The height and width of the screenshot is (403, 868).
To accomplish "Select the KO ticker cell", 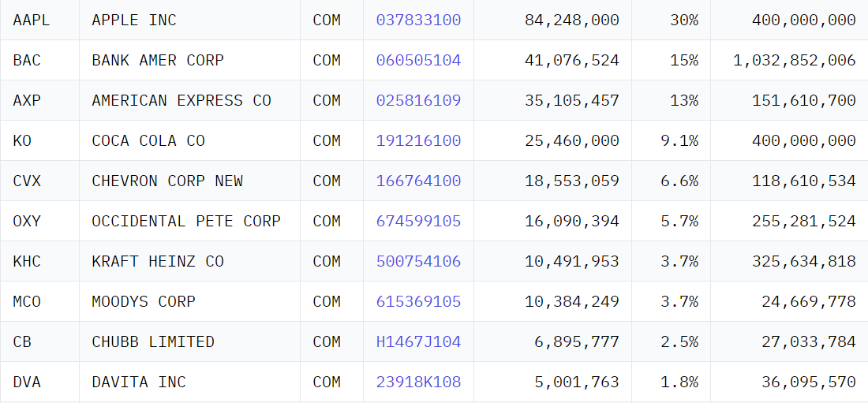I will coord(40,140).
